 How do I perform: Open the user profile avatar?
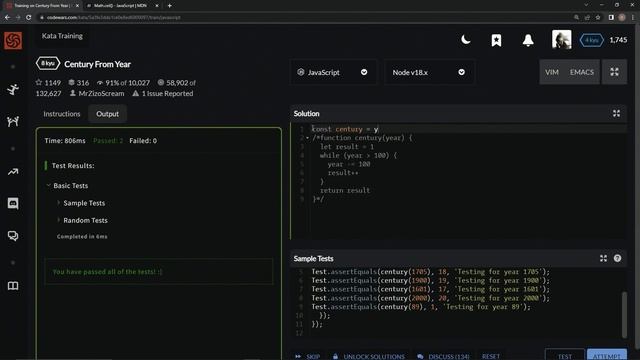coord(562,40)
